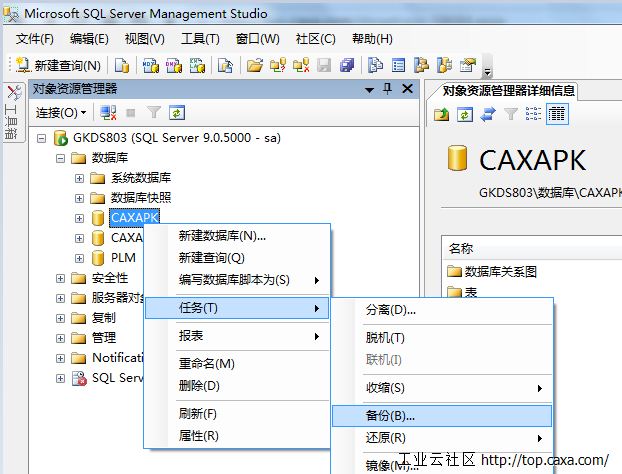Click 分离(D)... in the tasks submenu
This screenshot has height=474, width=622.
tap(391, 310)
